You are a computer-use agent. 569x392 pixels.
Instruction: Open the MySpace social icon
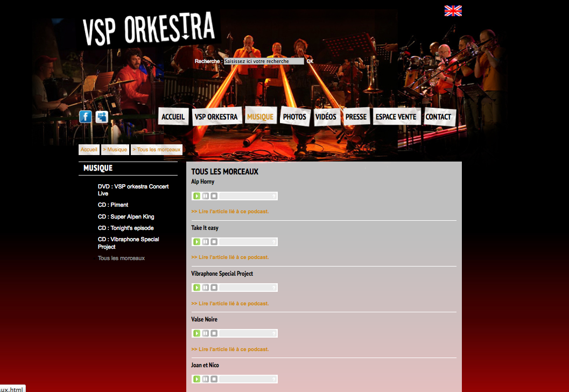[x=102, y=117]
